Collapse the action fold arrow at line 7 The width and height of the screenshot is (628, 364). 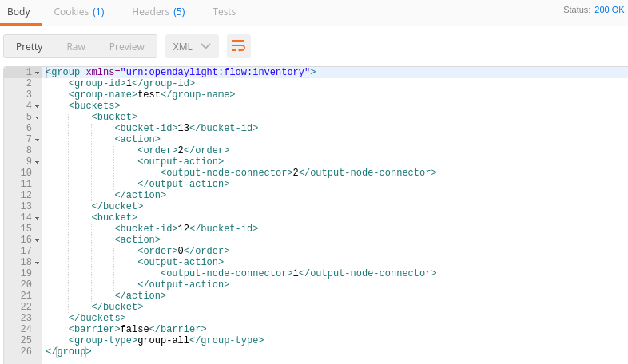coord(38,140)
